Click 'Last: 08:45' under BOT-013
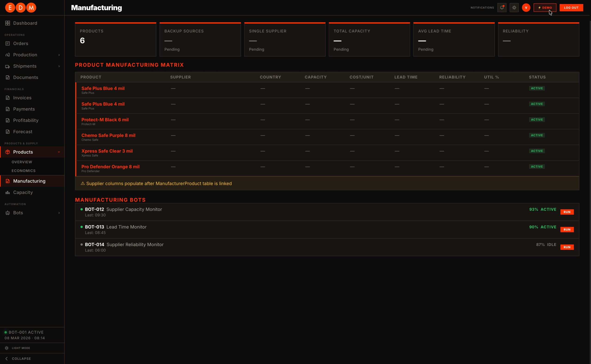Screen dimensions: 591x364 (95, 233)
